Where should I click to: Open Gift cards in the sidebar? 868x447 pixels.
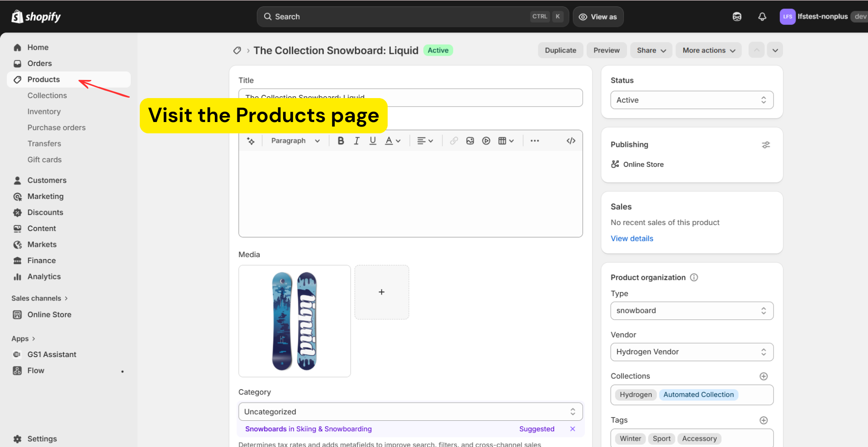(44, 160)
